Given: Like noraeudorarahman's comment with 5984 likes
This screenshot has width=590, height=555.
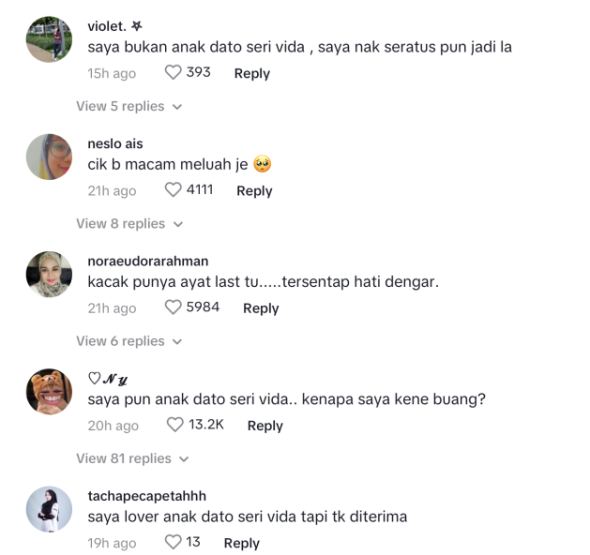Looking at the screenshot, I should [x=173, y=307].
